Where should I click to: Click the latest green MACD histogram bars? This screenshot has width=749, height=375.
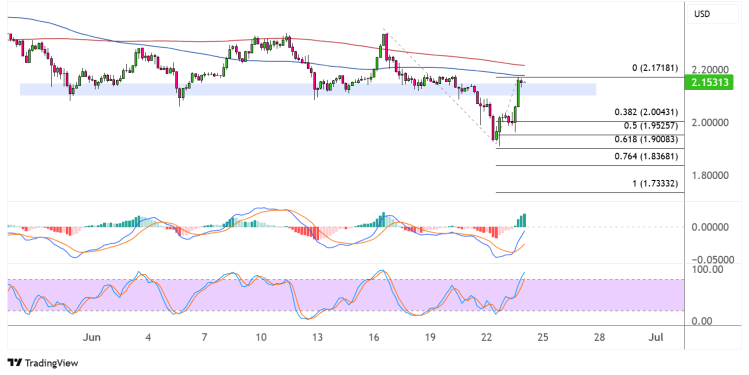pos(521,220)
